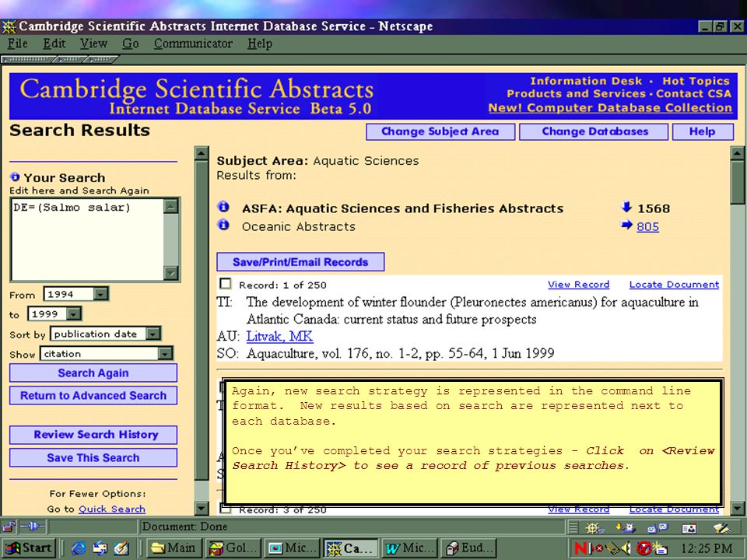Click the volume speaker tray icon
The width and height of the screenshot is (747, 560).
pos(626,548)
